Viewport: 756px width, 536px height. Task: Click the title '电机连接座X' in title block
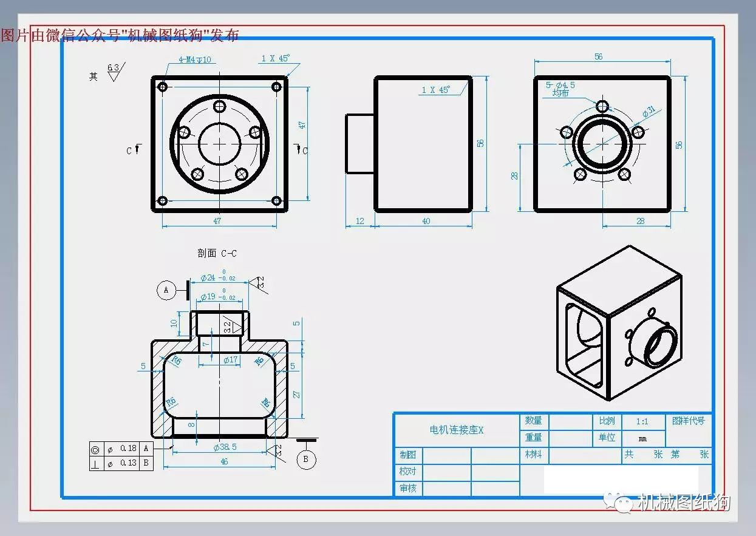456,430
